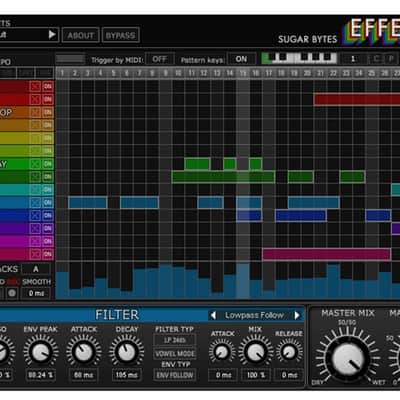This screenshot has height=400, width=400.
Task: Click the BYPASS button
Action: point(120,35)
